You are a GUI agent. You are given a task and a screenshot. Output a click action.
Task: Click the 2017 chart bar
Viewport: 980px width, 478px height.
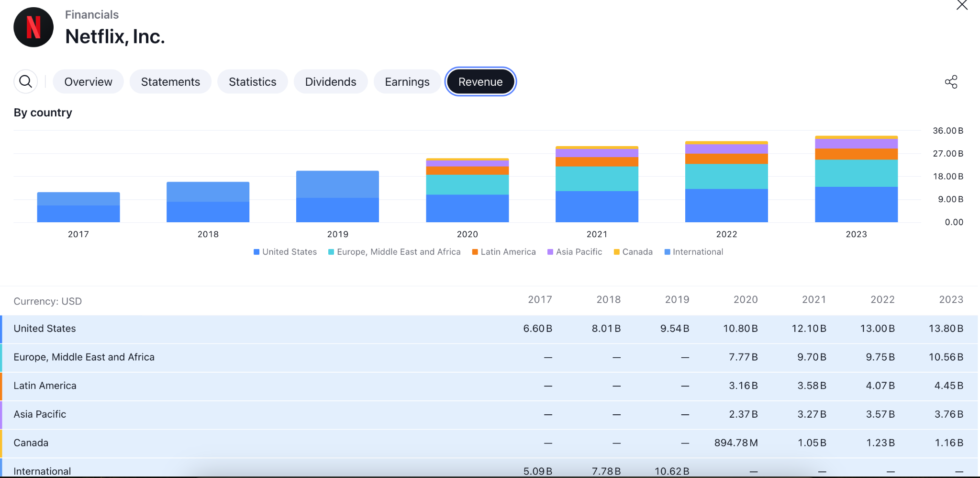point(78,207)
